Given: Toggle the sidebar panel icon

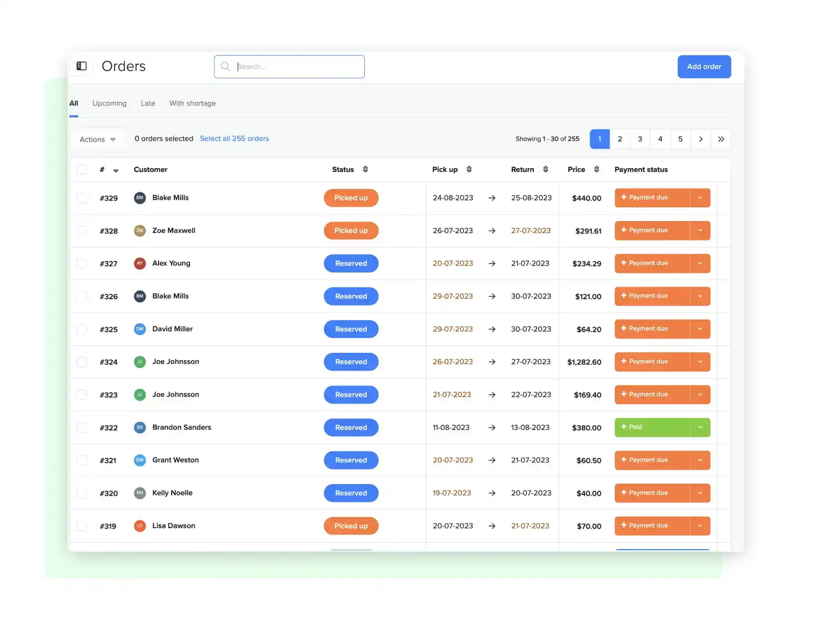Looking at the screenshot, I should (x=81, y=66).
